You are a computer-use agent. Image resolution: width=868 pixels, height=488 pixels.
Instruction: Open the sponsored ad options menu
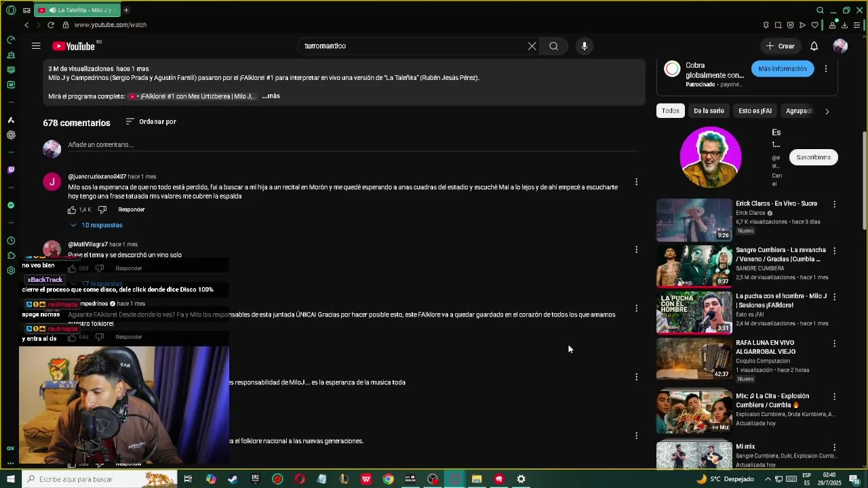(x=825, y=68)
